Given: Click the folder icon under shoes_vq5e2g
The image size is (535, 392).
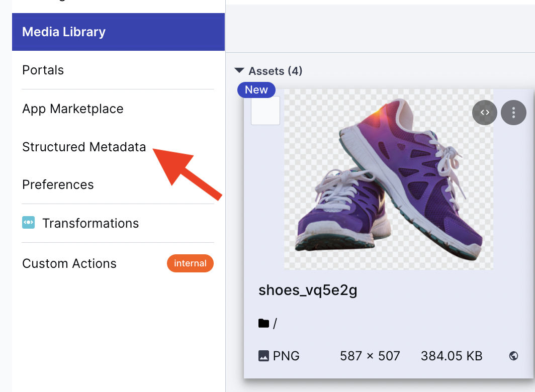Looking at the screenshot, I should coord(263,324).
